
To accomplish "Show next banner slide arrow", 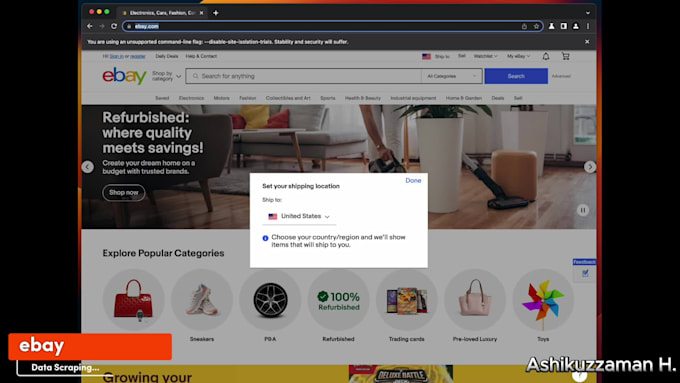I will pos(590,167).
